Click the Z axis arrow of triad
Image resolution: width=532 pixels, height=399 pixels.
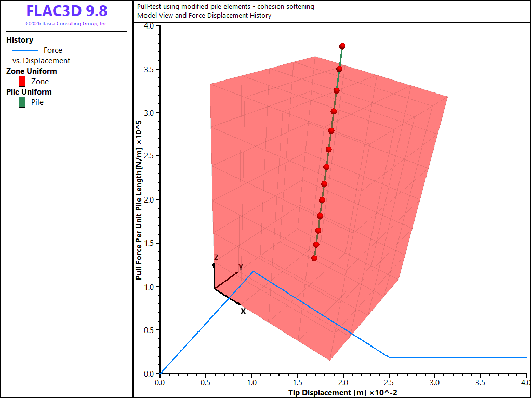(214, 275)
